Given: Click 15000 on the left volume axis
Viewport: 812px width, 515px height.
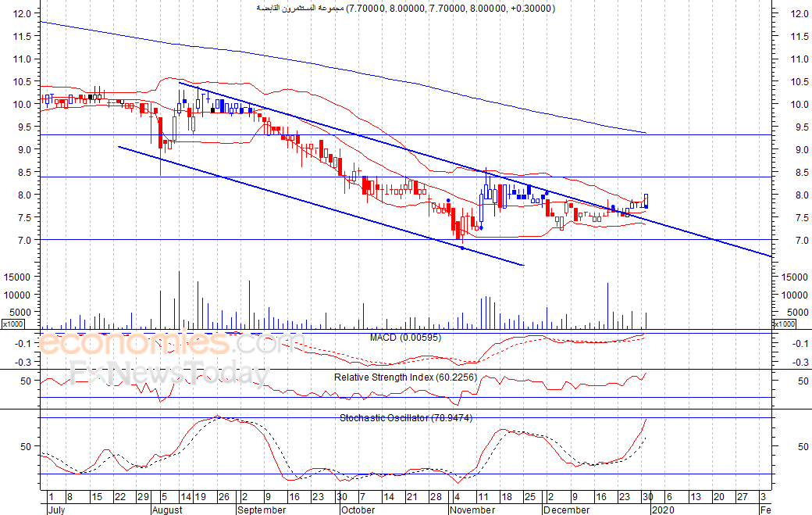Looking at the screenshot, I should pos(17,277).
